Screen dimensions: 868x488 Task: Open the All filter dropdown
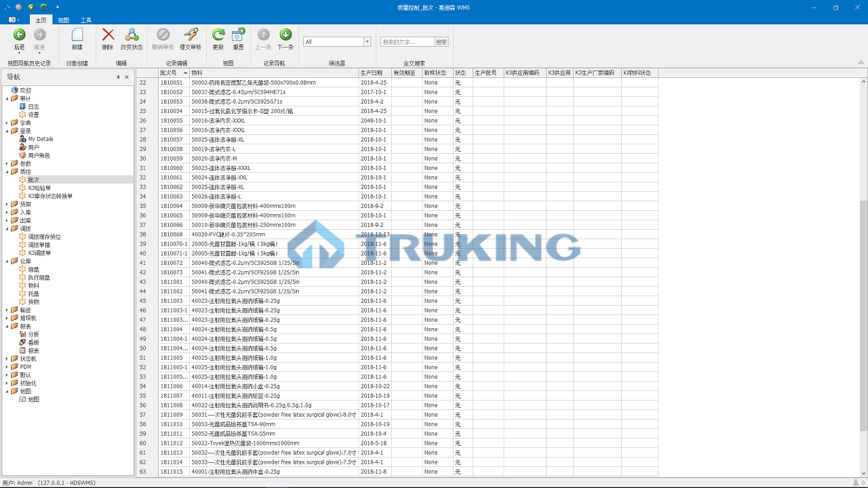[x=368, y=42]
